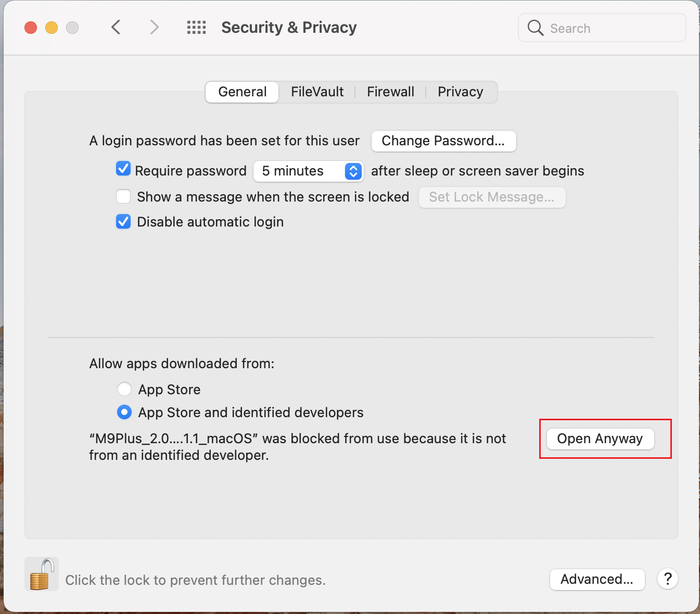The height and width of the screenshot is (614, 700).
Task: Close window using the red button
Action: click(x=31, y=28)
